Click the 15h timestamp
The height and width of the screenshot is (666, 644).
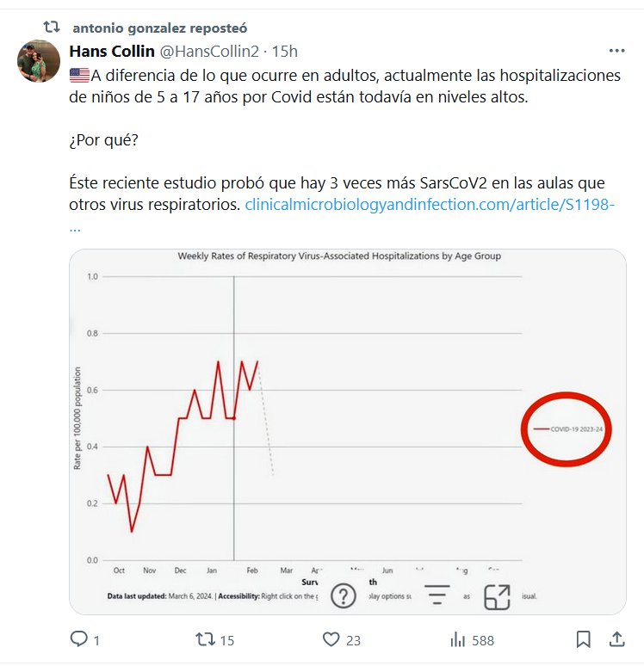284,51
